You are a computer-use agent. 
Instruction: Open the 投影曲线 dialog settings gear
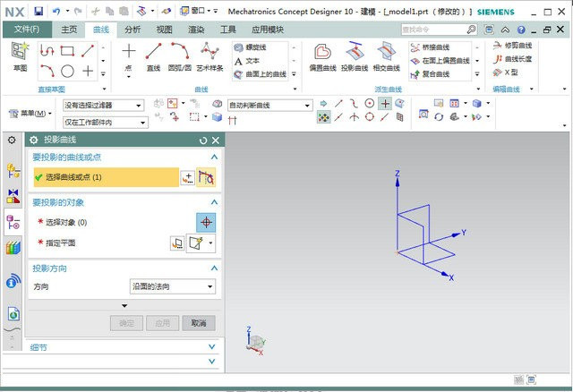pyautogui.click(x=34, y=140)
